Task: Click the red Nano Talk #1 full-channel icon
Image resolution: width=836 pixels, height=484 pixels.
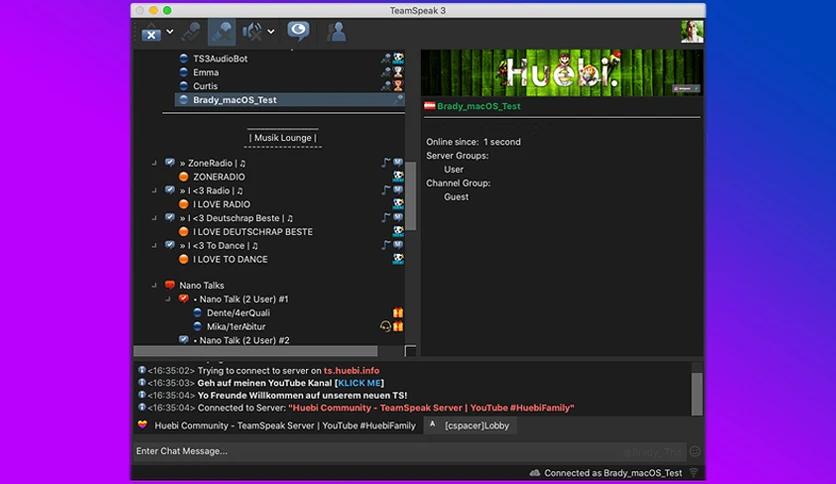Action: [183, 299]
